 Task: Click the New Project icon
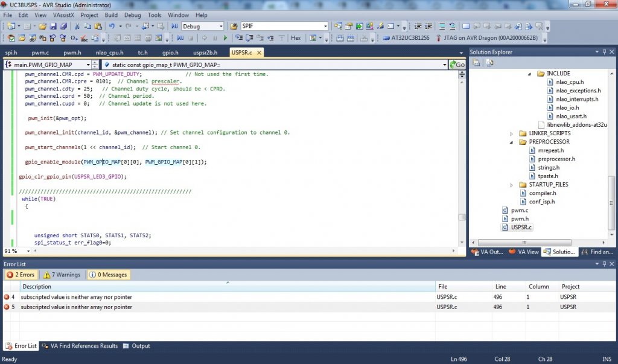(x=11, y=27)
